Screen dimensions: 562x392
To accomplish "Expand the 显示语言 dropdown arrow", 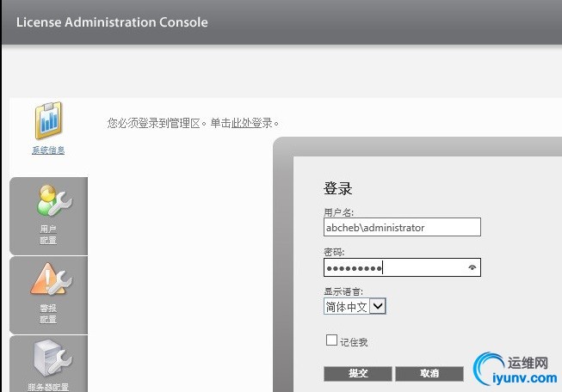I will [378, 306].
